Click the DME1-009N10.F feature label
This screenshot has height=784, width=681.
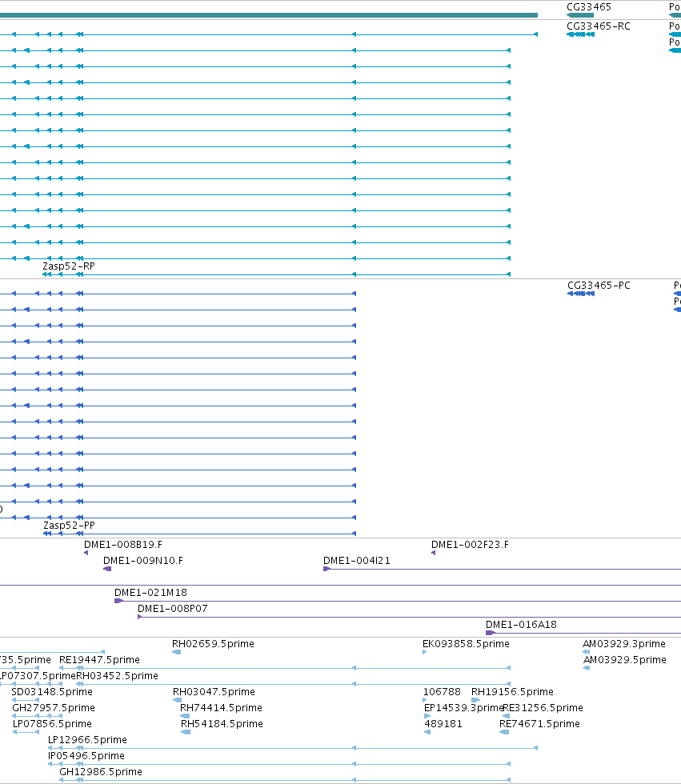pos(143,561)
